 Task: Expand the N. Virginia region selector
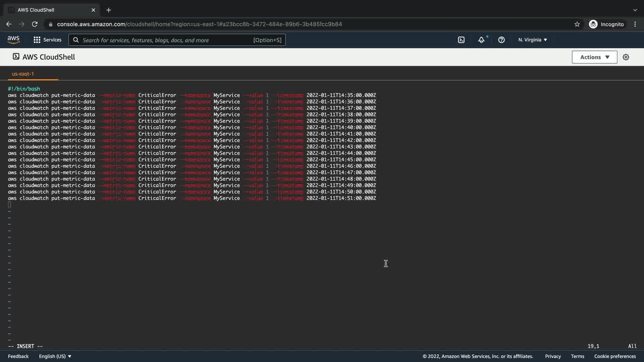533,40
